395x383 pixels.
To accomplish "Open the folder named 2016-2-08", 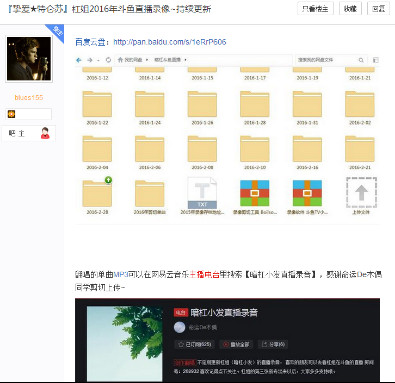I will tap(202, 149).
